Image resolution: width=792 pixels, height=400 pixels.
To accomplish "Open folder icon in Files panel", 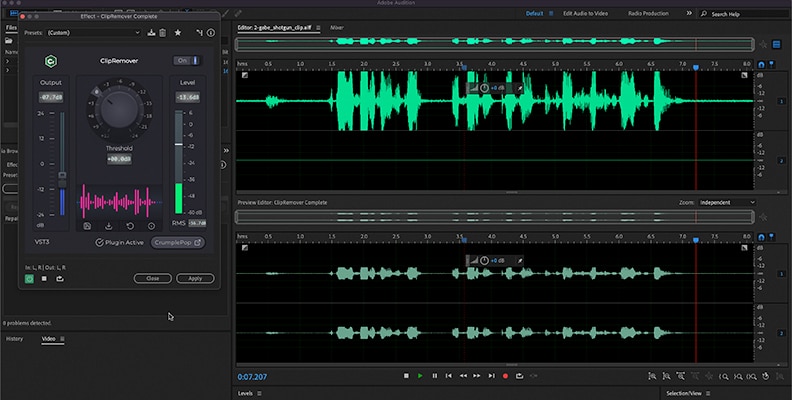I will 9,41.
